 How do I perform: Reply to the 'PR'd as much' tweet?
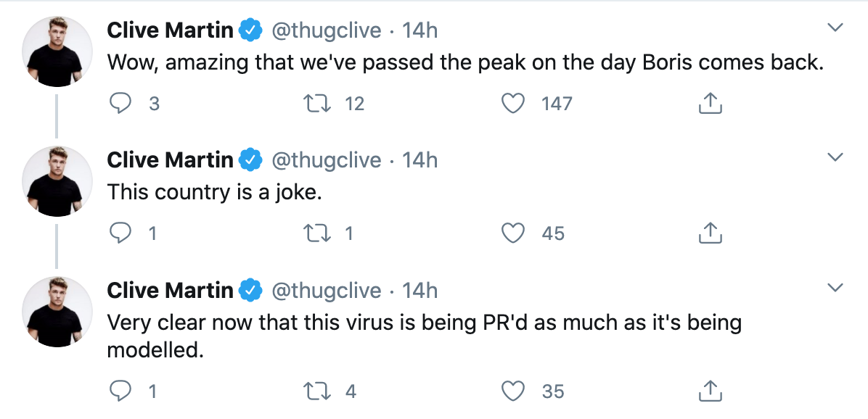pos(120,391)
